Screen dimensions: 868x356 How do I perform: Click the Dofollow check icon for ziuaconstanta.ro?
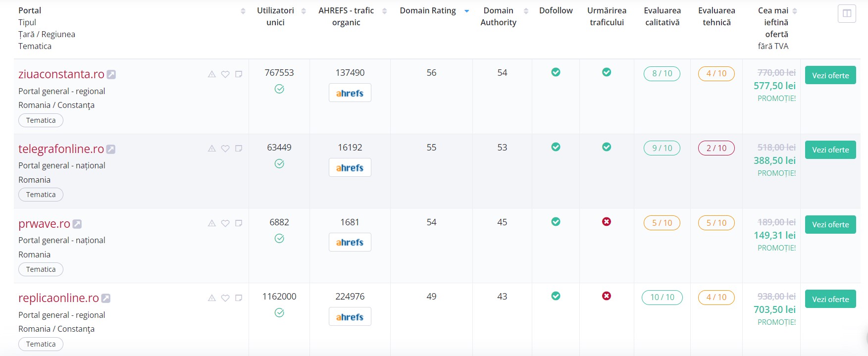click(556, 72)
